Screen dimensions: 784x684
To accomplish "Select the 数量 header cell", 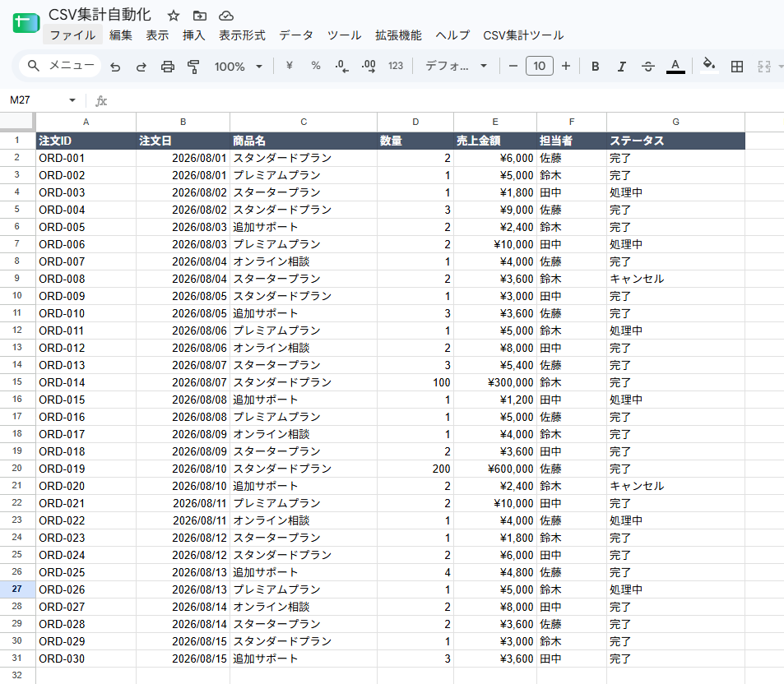I will (x=415, y=141).
